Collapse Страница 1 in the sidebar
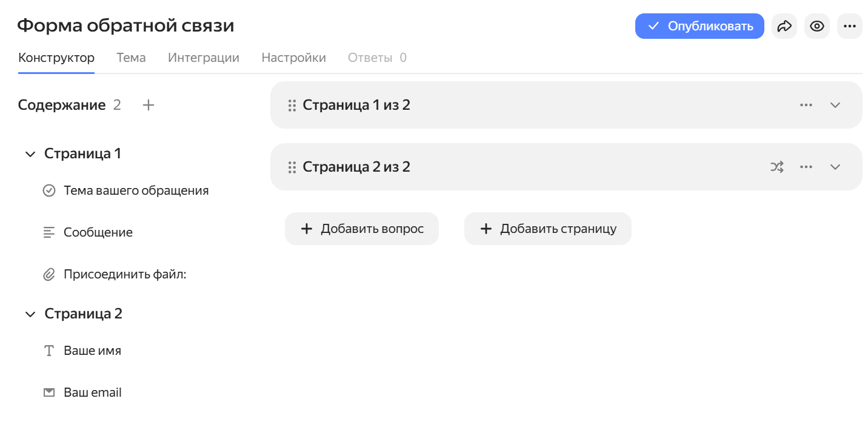The width and height of the screenshot is (868, 424). 30,153
